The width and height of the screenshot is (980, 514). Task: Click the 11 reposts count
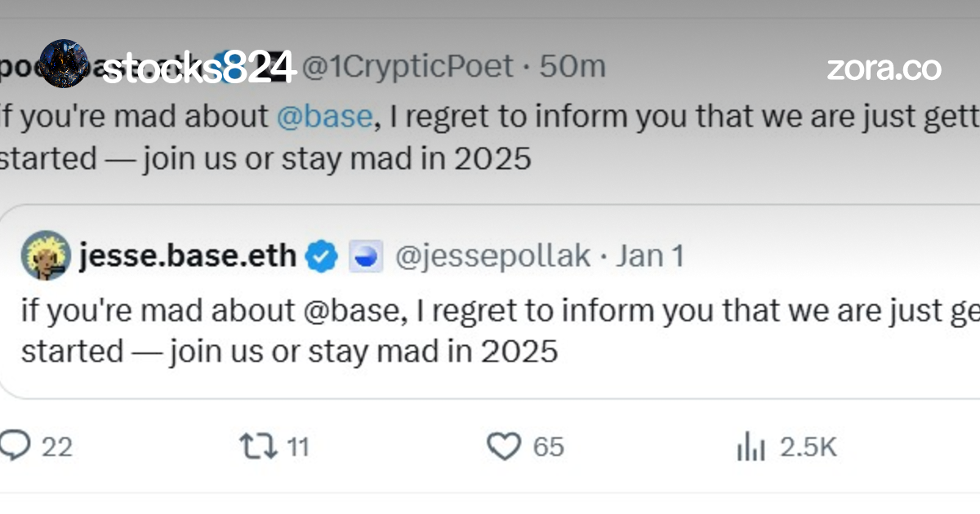point(298,447)
